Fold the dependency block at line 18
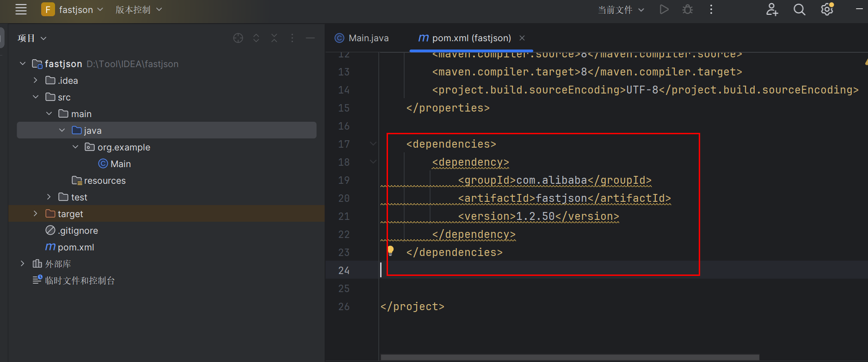 [373, 162]
